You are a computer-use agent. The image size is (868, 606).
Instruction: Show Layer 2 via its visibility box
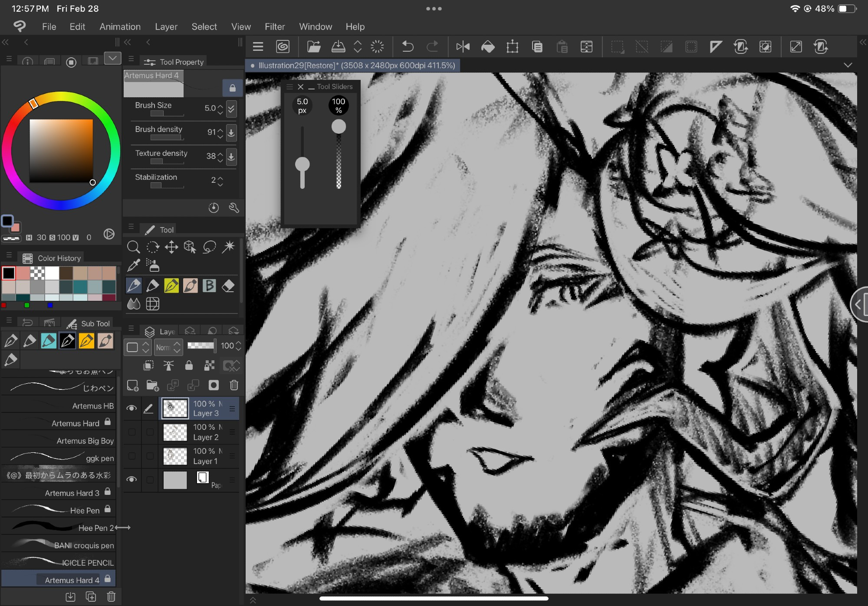click(x=132, y=432)
